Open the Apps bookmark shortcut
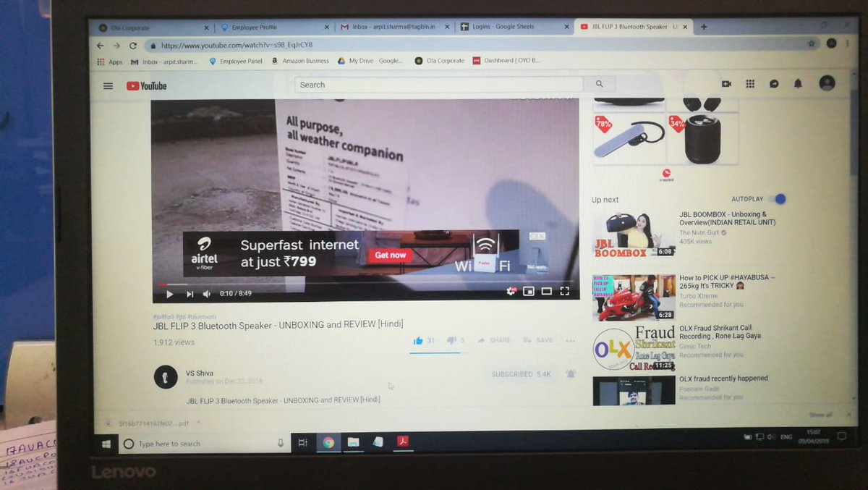The width and height of the screenshot is (868, 490). (110, 62)
